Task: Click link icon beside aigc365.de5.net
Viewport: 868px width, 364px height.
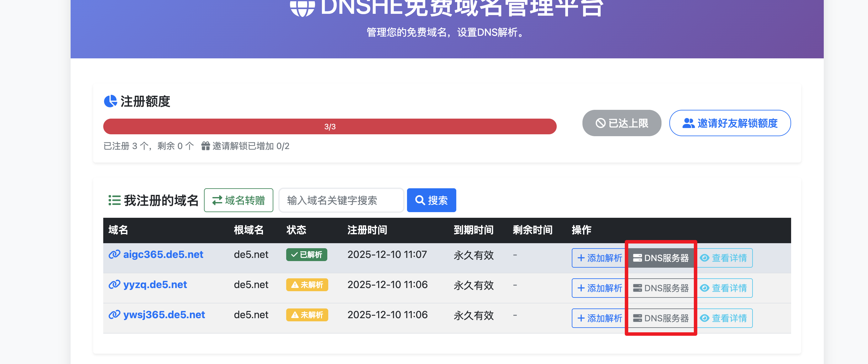Action: click(114, 254)
